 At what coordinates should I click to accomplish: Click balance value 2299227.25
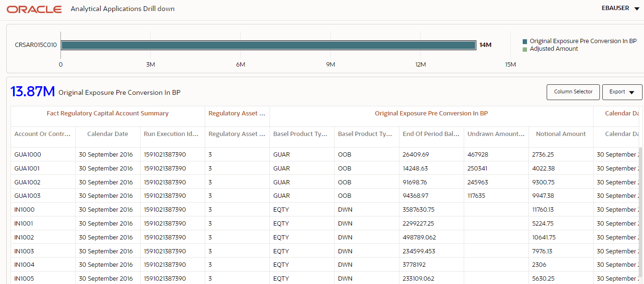tap(419, 224)
